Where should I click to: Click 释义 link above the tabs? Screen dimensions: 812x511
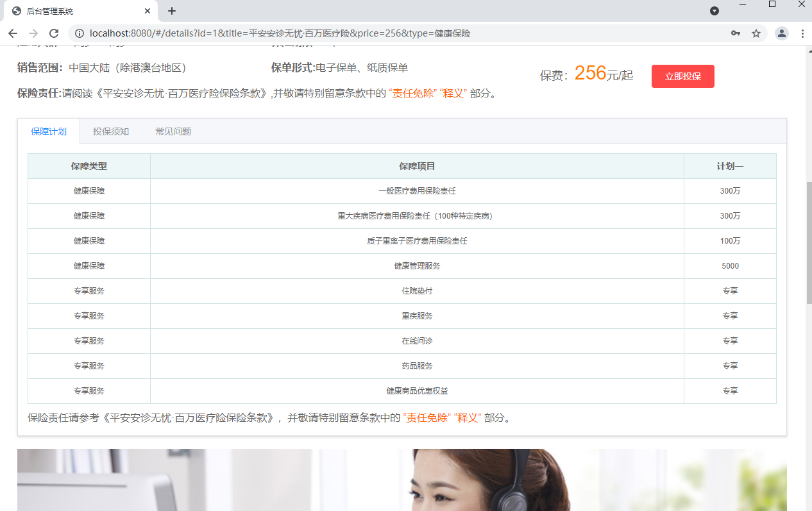(454, 93)
